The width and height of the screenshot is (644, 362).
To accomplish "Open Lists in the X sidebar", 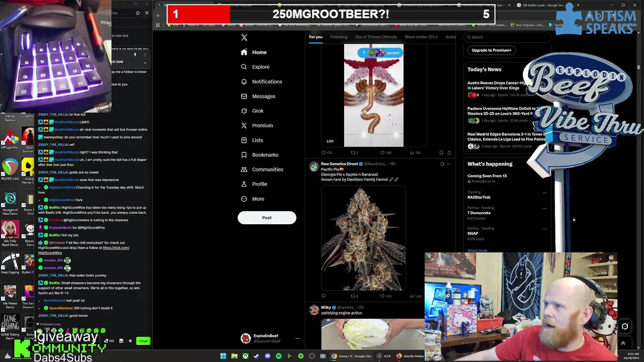I will tap(252, 140).
